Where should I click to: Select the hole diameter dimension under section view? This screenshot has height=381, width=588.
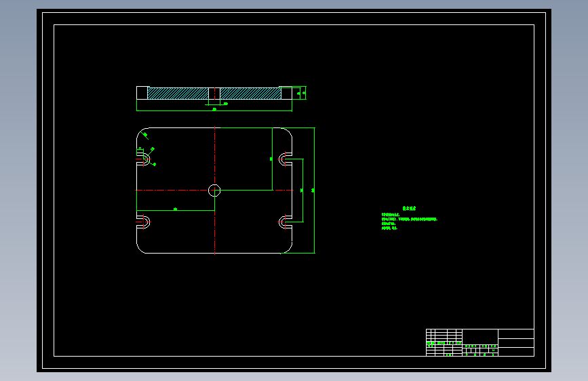tap(216, 104)
